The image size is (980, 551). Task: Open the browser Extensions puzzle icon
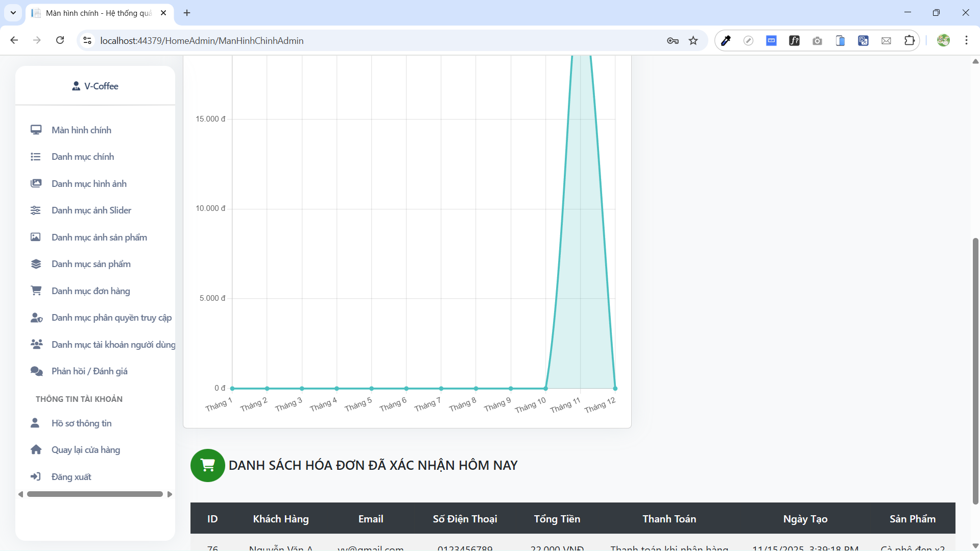click(909, 41)
